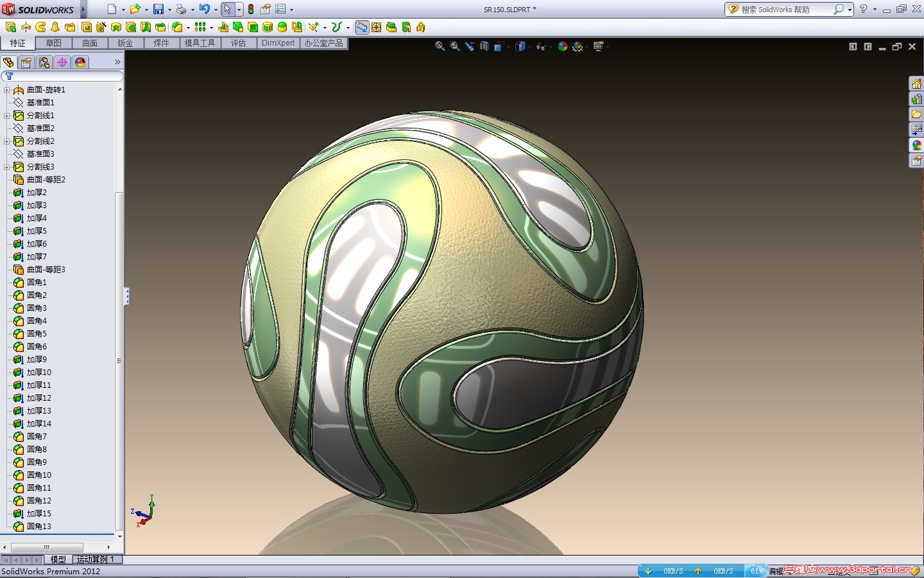Open the View Settings monitor icon
Viewport: 924px width, 578px height.
point(599,46)
